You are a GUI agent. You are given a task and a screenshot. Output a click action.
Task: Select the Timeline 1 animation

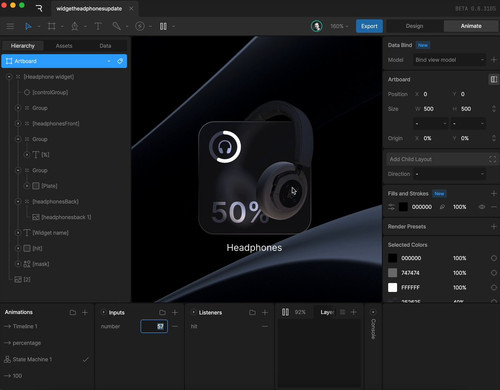click(25, 326)
